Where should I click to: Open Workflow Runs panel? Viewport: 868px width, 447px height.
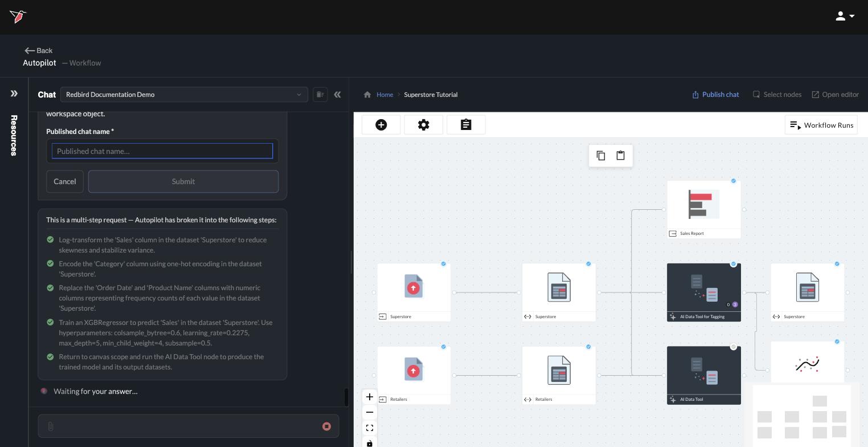coord(821,125)
